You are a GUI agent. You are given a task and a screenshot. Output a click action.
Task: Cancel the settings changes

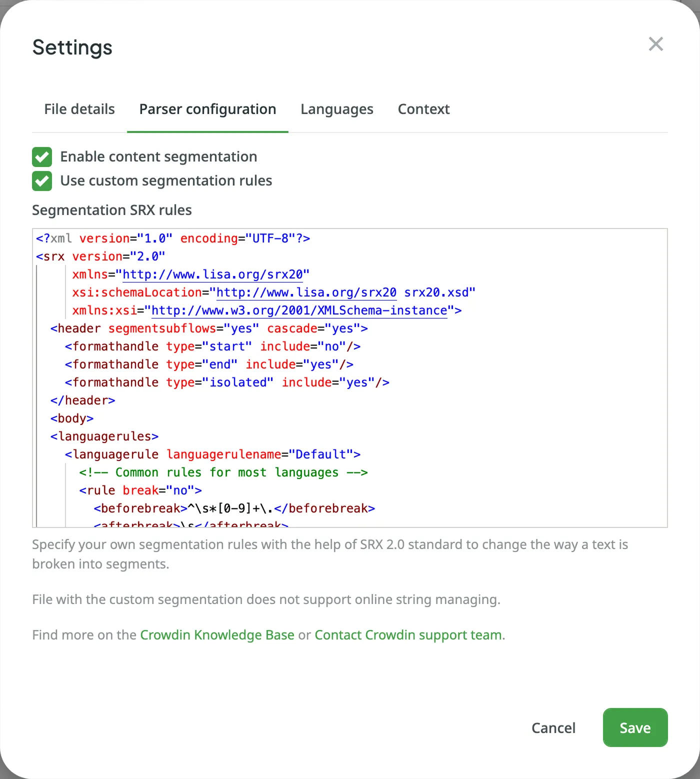(x=553, y=727)
